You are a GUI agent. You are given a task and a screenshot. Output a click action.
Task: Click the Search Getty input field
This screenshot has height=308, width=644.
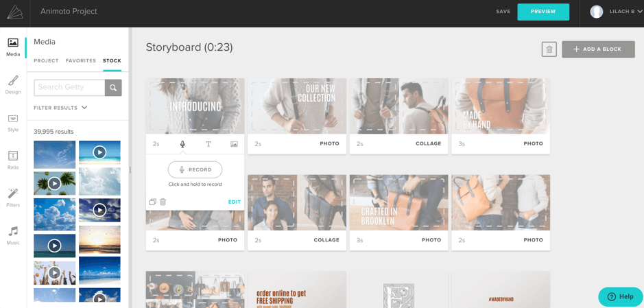(x=69, y=88)
